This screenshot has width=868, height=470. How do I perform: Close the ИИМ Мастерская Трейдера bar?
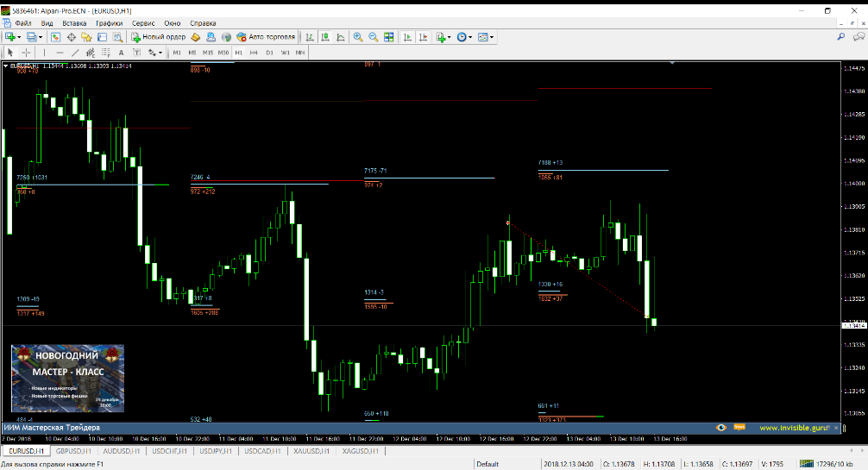[836, 428]
